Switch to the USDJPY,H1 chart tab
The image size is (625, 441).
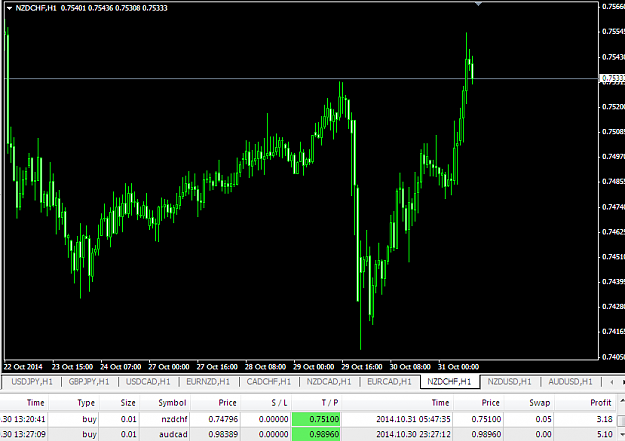click(32, 382)
